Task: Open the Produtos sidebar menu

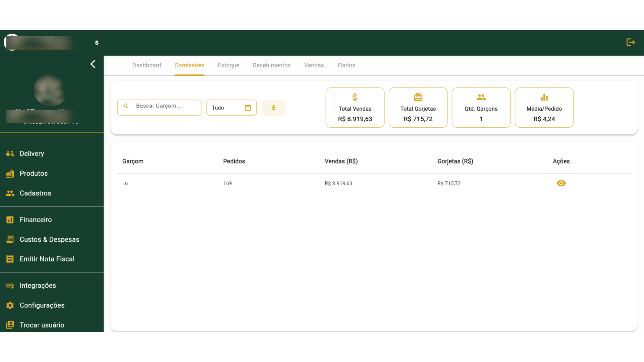Action: [x=34, y=173]
